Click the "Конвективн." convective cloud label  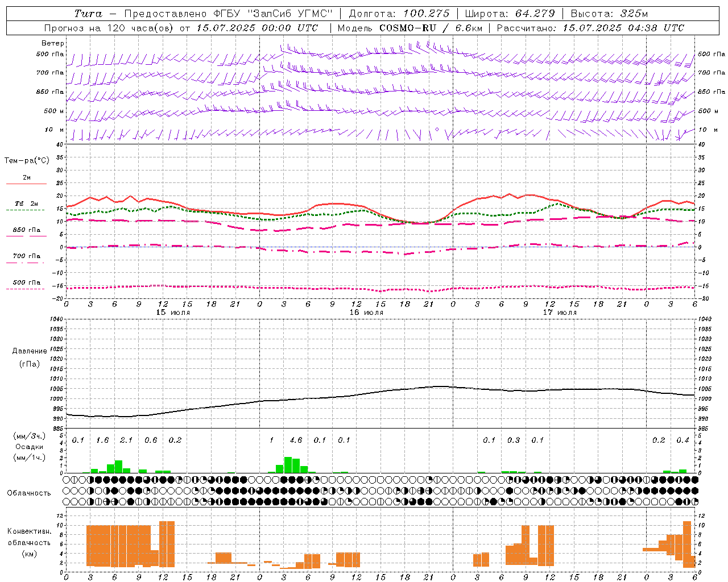click(29, 531)
